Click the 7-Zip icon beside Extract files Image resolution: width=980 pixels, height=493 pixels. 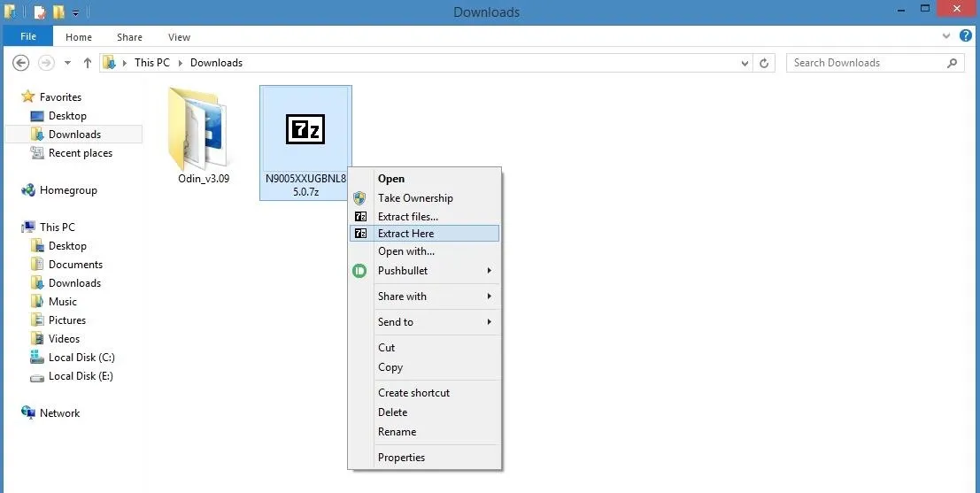[x=360, y=217]
